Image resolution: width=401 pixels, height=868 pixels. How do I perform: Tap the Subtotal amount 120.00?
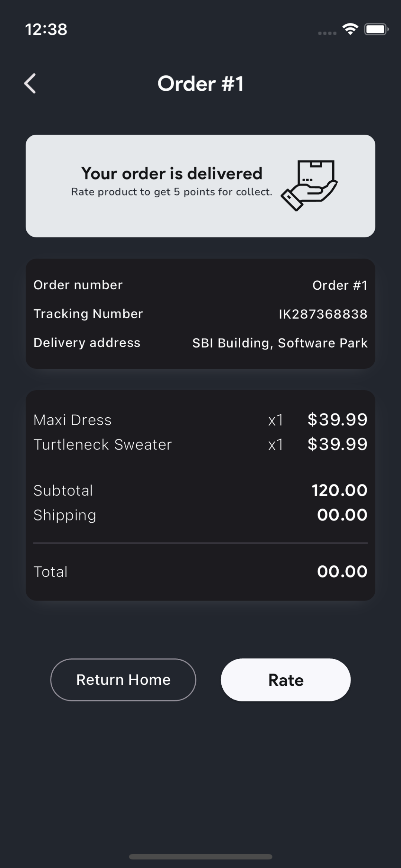coord(339,490)
